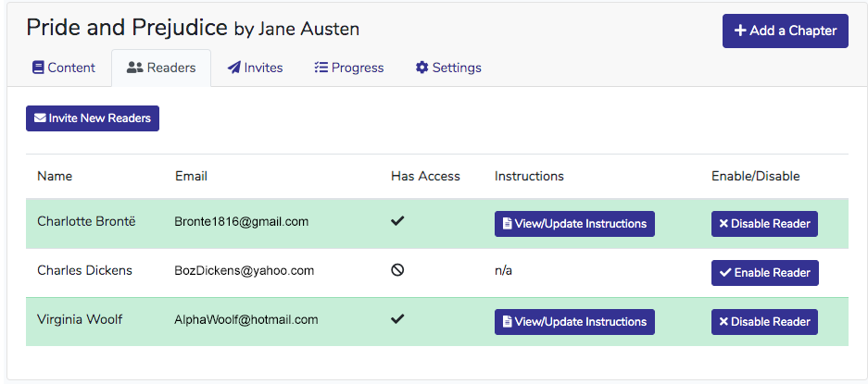Click the Invite New Readers button
This screenshot has width=868, height=384.
93,118
